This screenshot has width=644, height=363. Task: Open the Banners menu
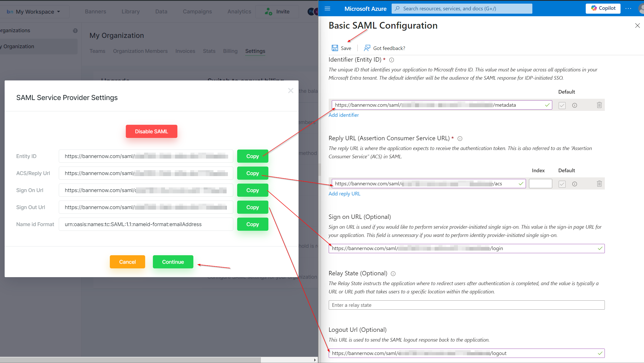[95, 12]
